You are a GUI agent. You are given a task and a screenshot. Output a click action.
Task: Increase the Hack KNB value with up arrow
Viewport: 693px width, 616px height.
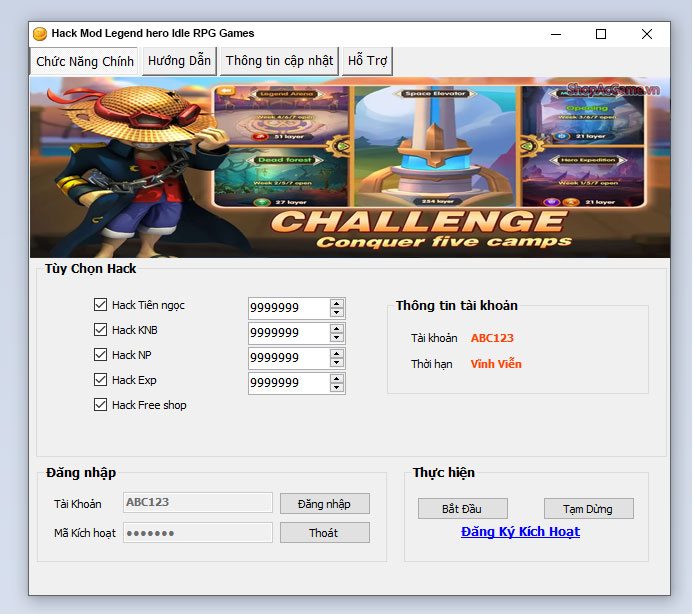(337, 329)
